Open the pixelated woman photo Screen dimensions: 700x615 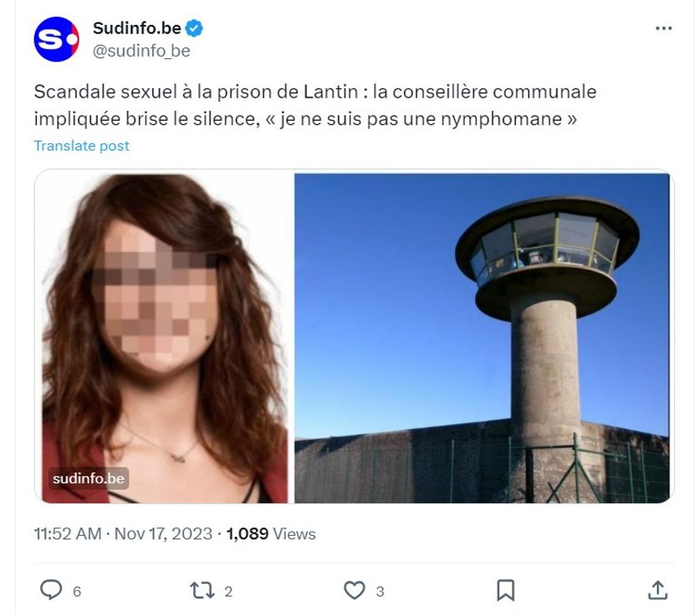(165, 337)
